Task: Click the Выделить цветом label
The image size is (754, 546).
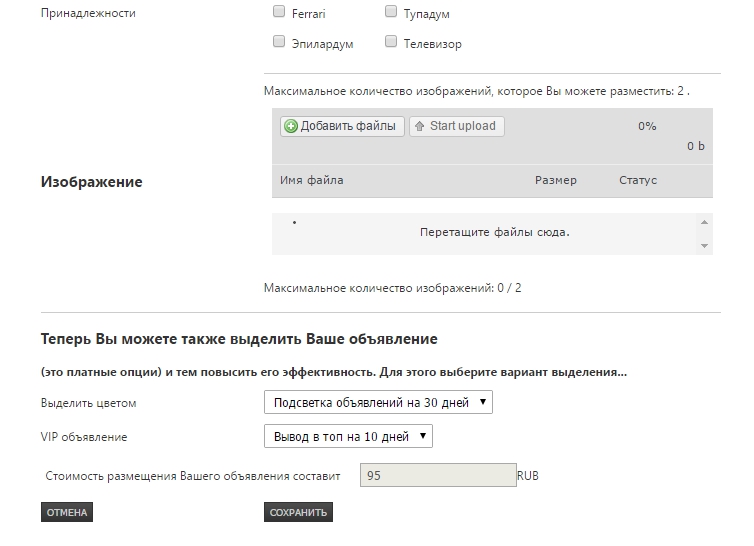Action: pyautogui.click(x=89, y=403)
